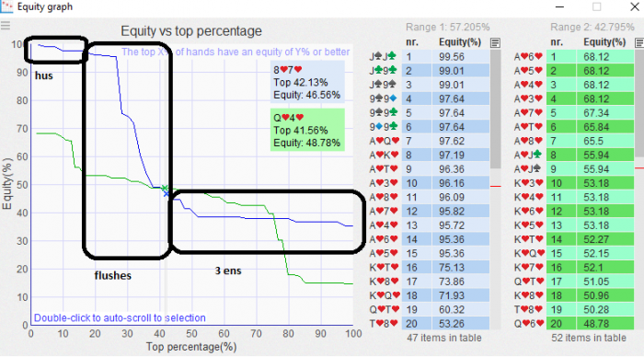Click the Range 1 'nr.' column header
This screenshot has width=644, height=357.
pos(412,42)
